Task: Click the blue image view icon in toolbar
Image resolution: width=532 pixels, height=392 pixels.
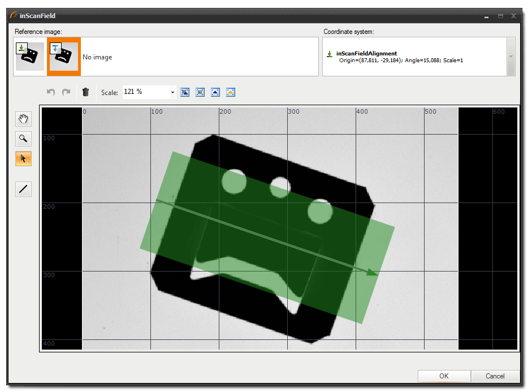Action: (215, 92)
